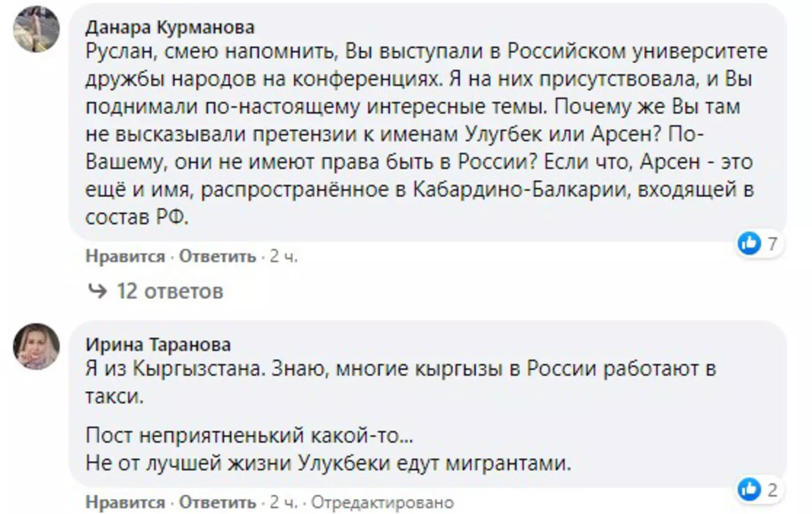The image size is (812, 514).
Task: Open Данара Курманова's profile name link
Action: click(x=170, y=27)
